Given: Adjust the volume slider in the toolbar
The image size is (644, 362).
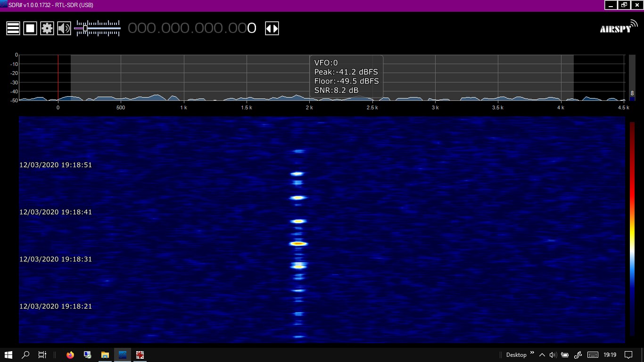Looking at the screenshot, I should click(98, 28).
